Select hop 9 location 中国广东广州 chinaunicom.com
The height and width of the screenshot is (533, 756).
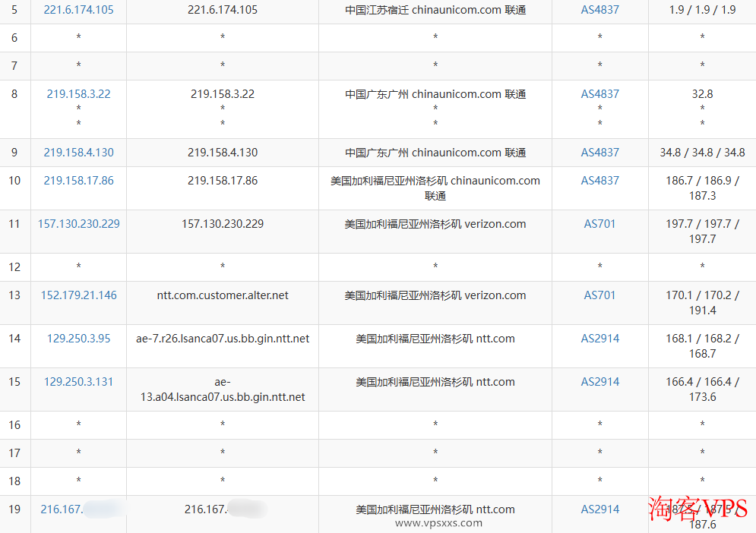coord(435,153)
